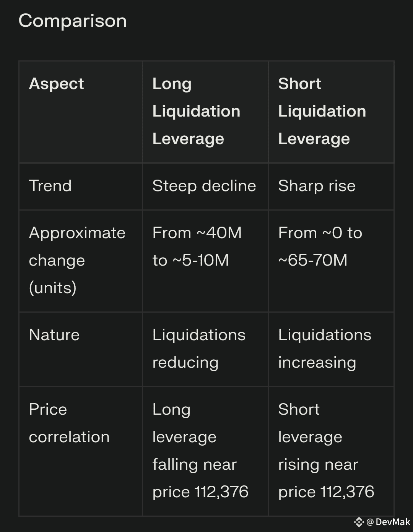
Task: Click price 112,376 in the Long column
Action: 200,492
